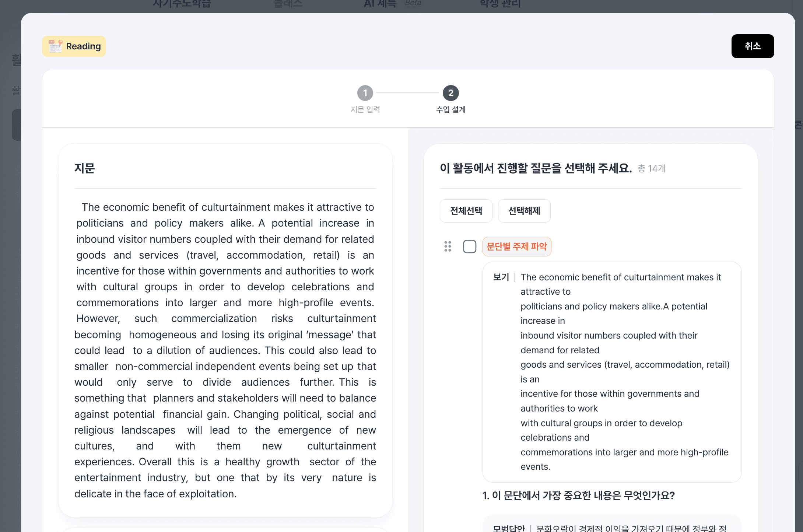Click the Reading book icon badge
The width and height of the screenshot is (803, 532).
point(55,46)
